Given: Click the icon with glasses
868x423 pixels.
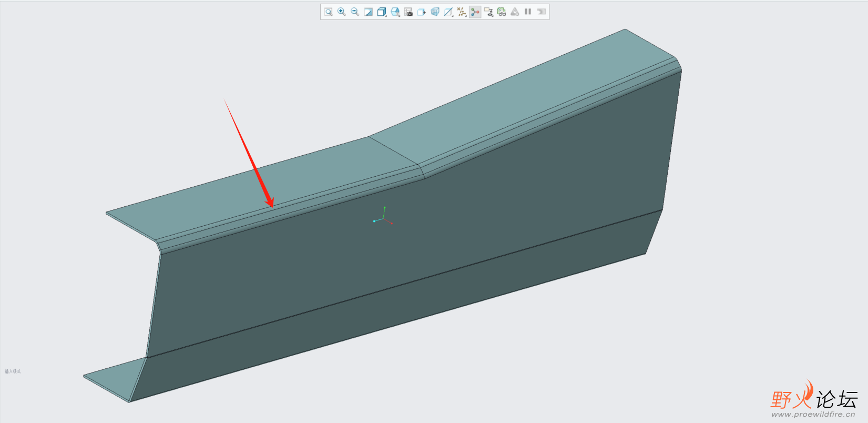Looking at the screenshot, I should click(x=502, y=12).
